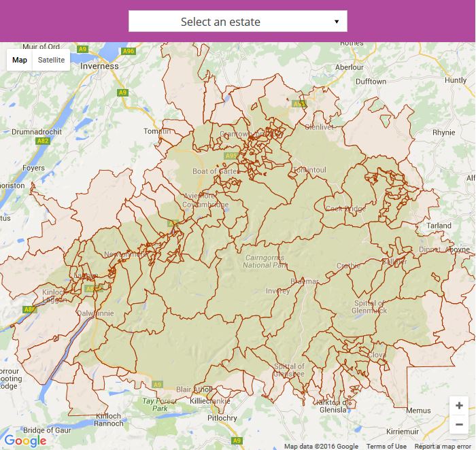The image size is (476, 450).
Task: Click the Blair Atholl label
Action: click(194, 390)
